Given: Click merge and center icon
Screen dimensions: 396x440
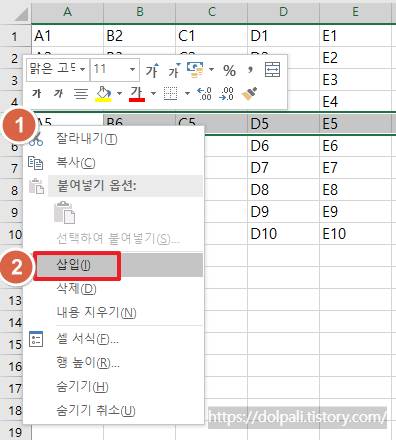Looking at the screenshot, I should pos(272,70).
